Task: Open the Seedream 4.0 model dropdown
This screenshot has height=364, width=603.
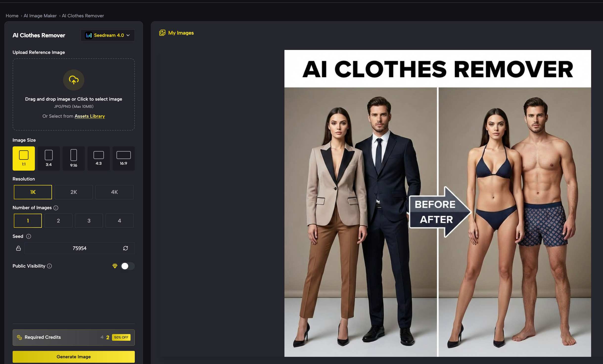Action: 107,35
